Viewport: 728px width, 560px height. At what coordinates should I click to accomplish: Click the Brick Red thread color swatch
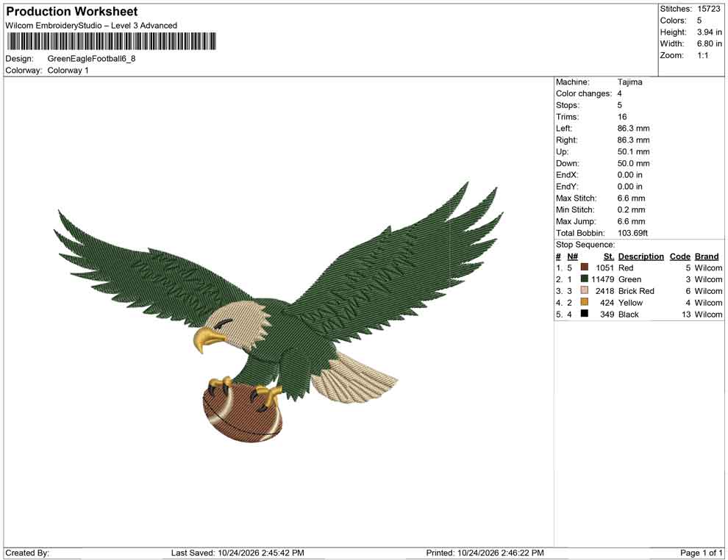pyautogui.click(x=585, y=290)
